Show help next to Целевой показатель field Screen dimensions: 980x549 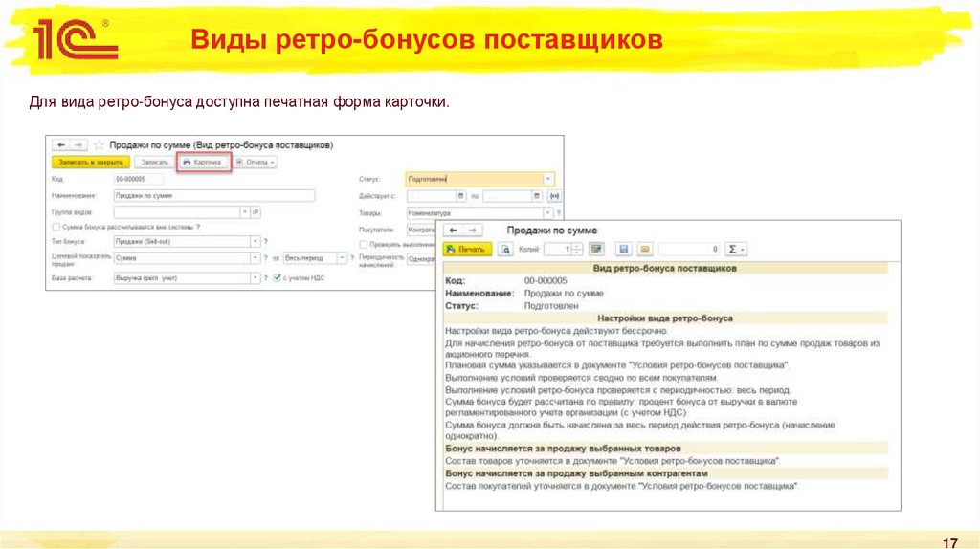tap(266, 258)
